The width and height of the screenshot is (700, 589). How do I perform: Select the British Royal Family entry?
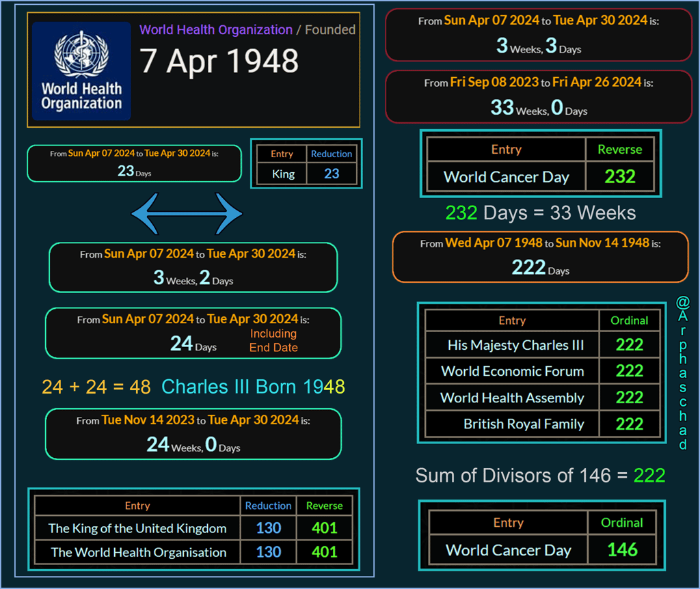coord(512,424)
